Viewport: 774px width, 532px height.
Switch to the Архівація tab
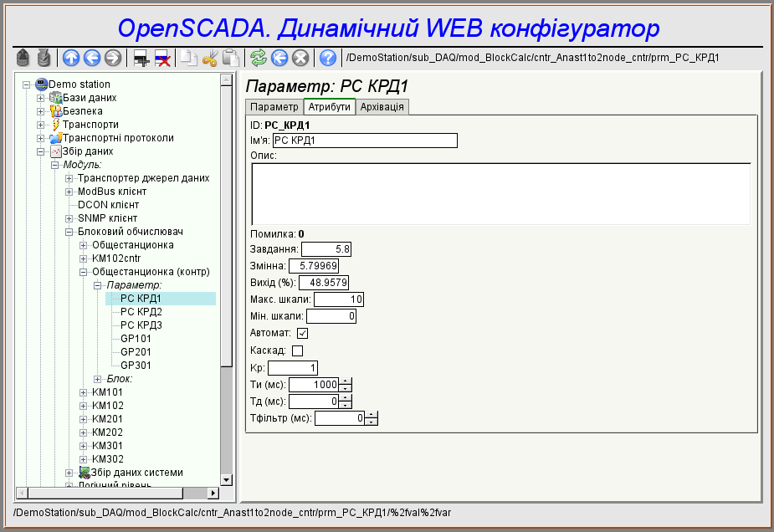(382, 107)
